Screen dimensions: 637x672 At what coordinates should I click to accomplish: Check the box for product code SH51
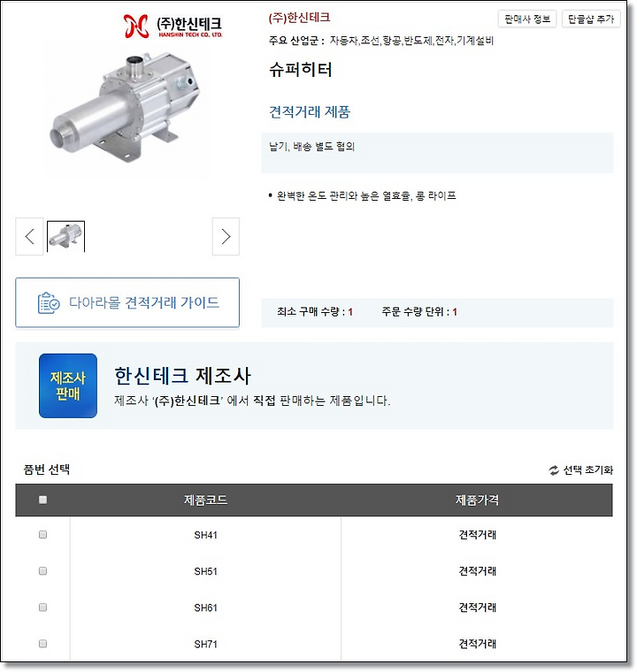tap(42, 571)
